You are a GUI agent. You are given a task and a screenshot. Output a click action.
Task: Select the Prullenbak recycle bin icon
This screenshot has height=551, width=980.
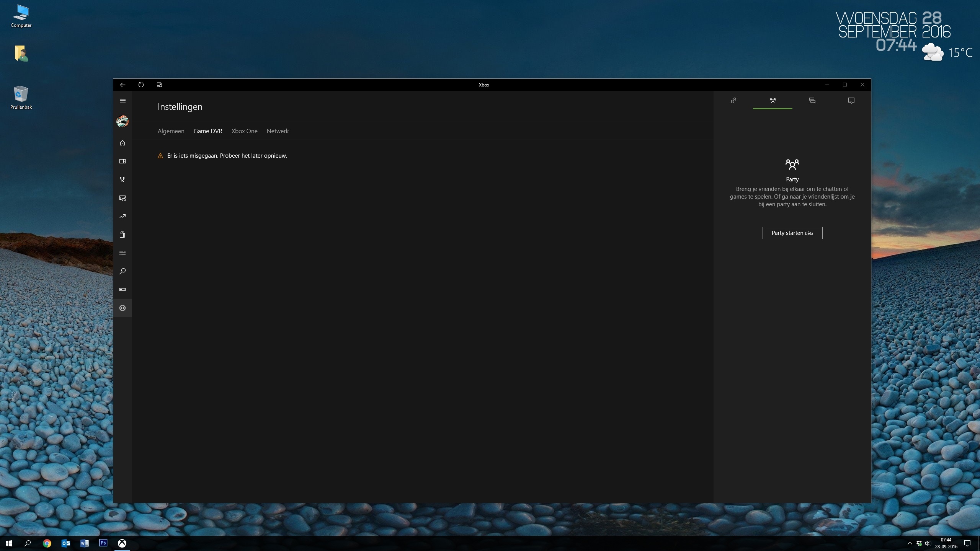[x=21, y=98]
